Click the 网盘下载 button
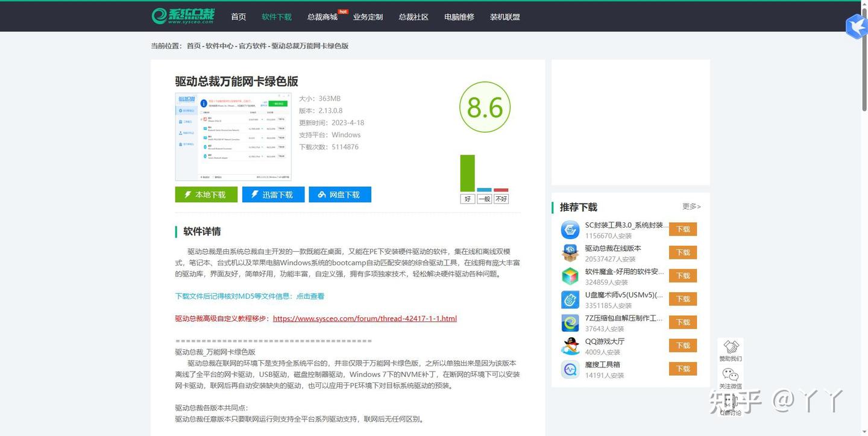The height and width of the screenshot is (436, 868). (340, 195)
